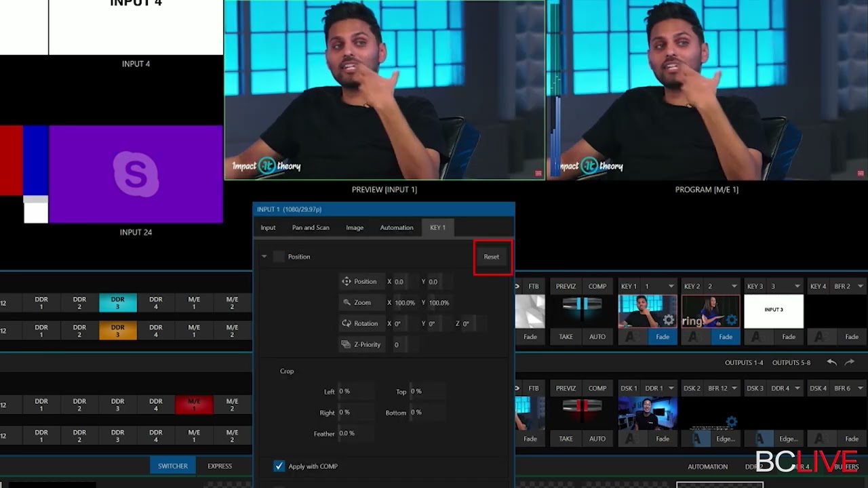
Task: Uncheck Apply with COMP
Action: (279, 466)
